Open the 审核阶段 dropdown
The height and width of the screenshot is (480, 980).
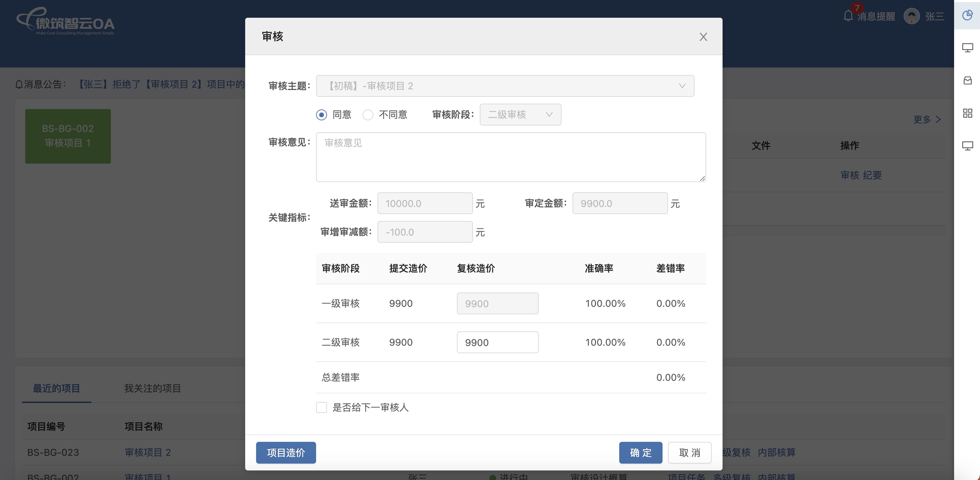520,115
